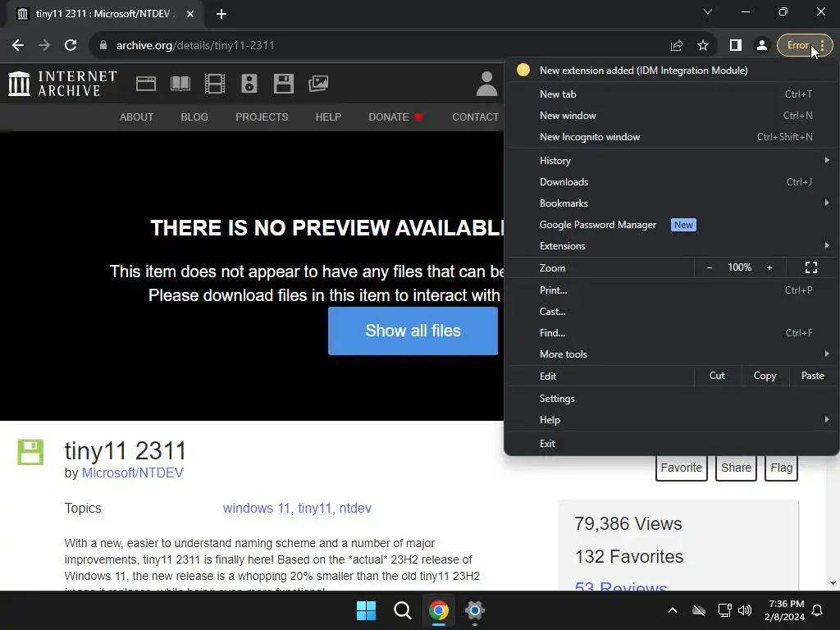
Task: Choose New window menu item
Action: click(x=673, y=116)
